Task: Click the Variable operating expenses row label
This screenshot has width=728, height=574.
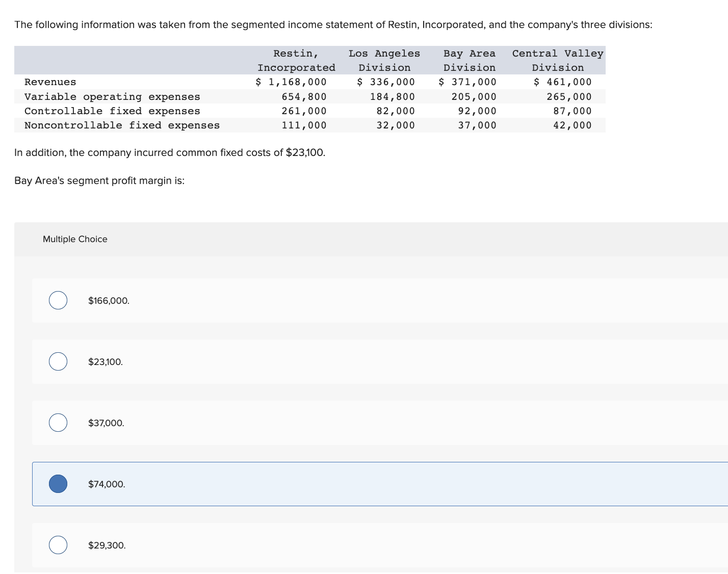Action: 113,96
